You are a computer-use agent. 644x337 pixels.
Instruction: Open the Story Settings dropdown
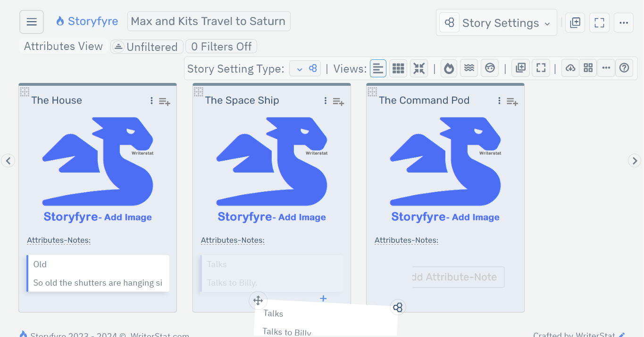(x=496, y=22)
